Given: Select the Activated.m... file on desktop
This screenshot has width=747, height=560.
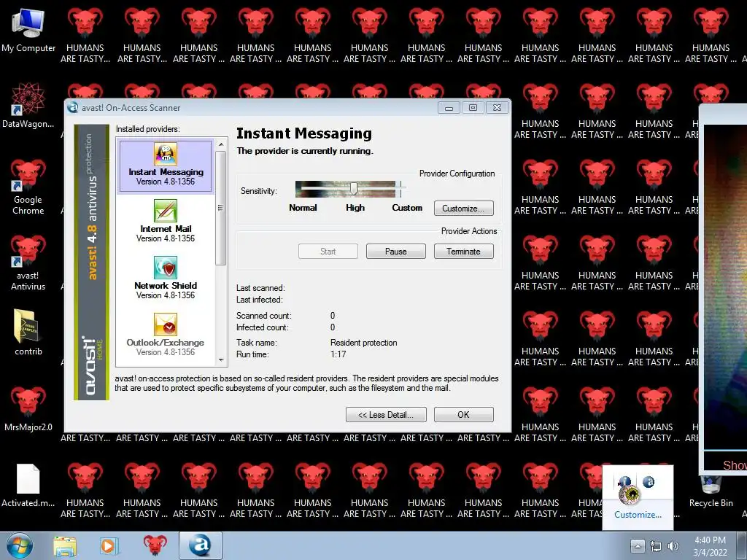Looking at the screenshot, I should click(x=28, y=485).
